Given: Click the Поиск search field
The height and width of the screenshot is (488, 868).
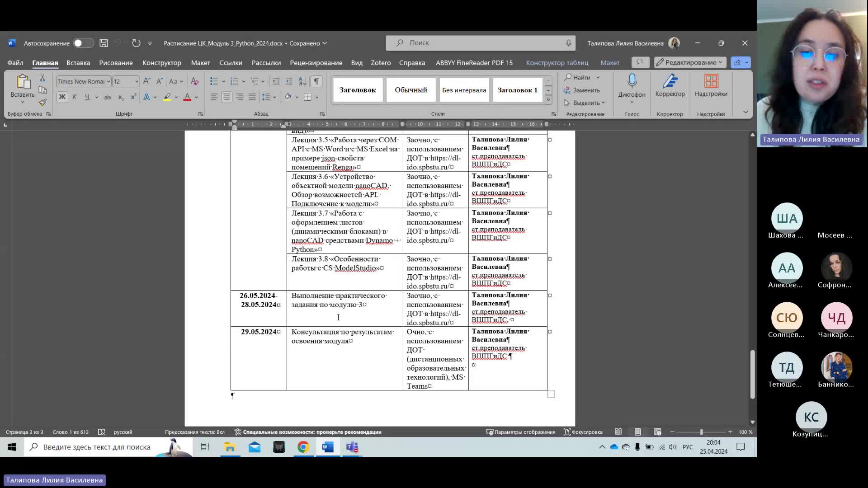Looking at the screenshot, I should [481, 43].
